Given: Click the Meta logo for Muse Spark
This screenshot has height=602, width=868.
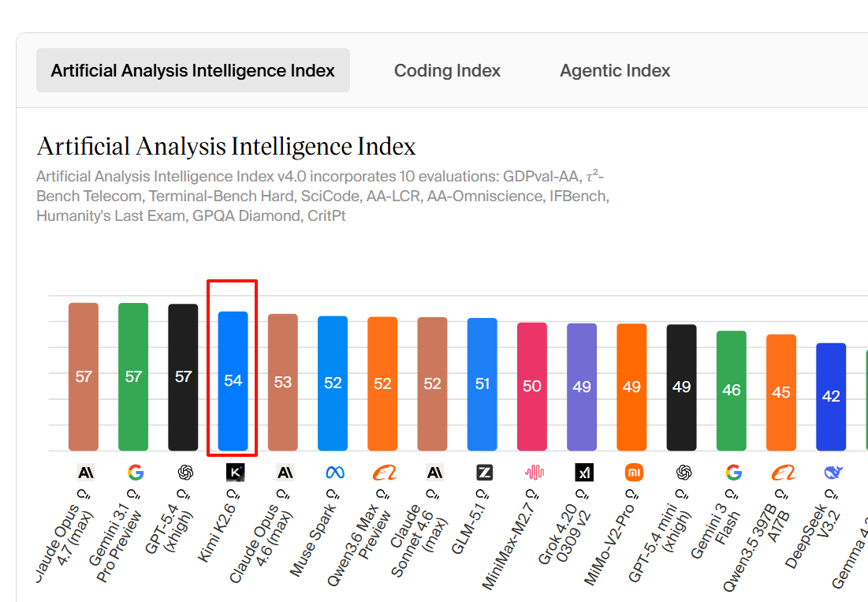Looking at the screenshot, I should (335, 473).
